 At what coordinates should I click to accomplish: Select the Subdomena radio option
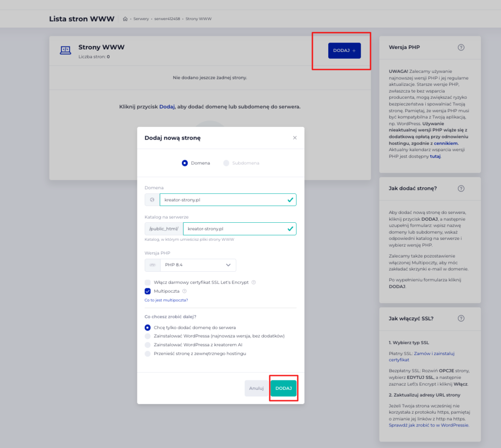pos(226,163)
